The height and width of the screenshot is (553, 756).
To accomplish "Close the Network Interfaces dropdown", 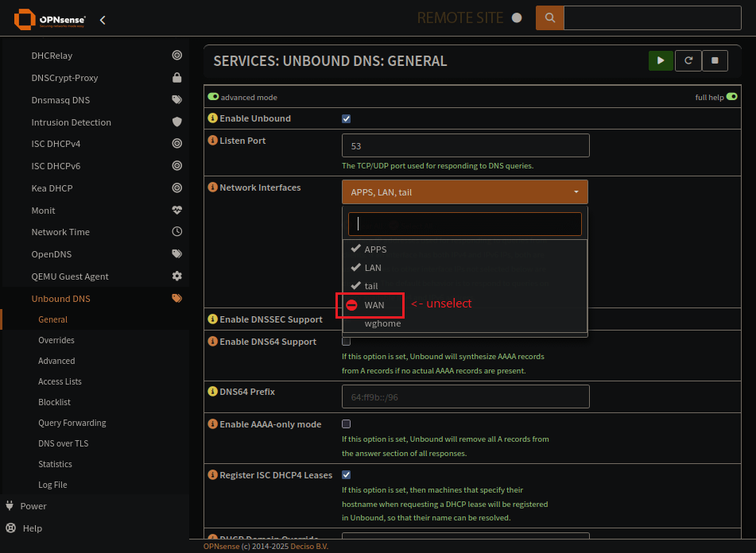I will (x=465, y=192).
